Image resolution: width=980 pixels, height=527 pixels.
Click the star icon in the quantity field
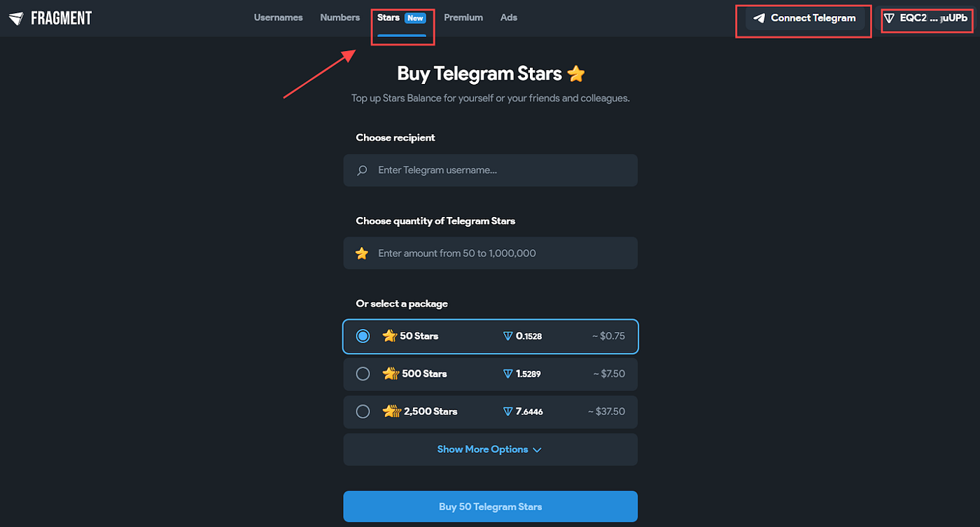coord(361,253)
